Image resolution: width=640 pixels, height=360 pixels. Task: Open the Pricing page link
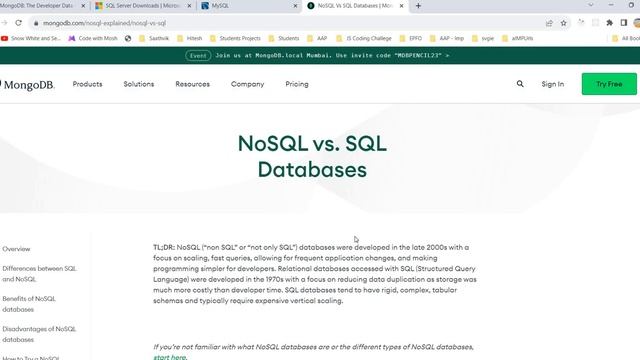[297, 84]
